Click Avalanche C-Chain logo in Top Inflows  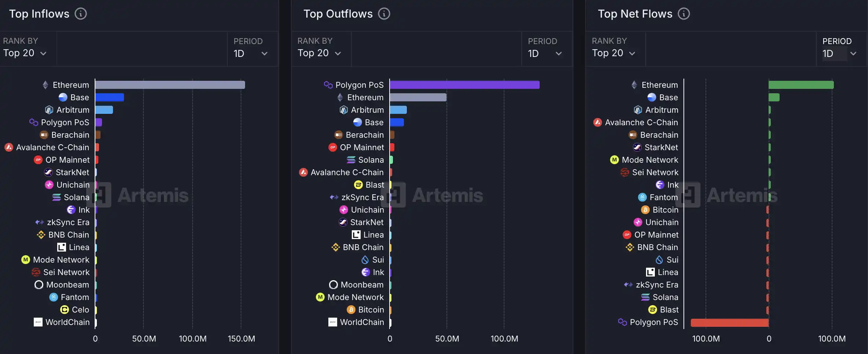point(9,147)
